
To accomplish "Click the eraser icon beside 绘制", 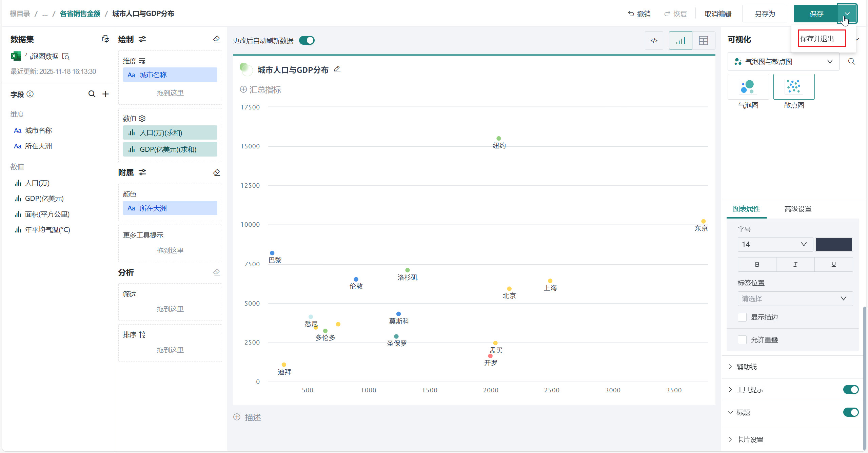I will 217,39.
